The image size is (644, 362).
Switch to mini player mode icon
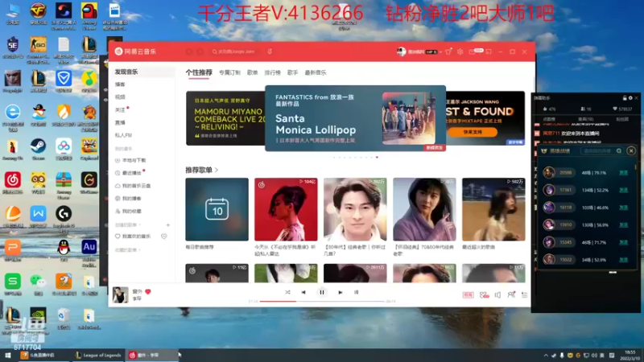point(489,51)
